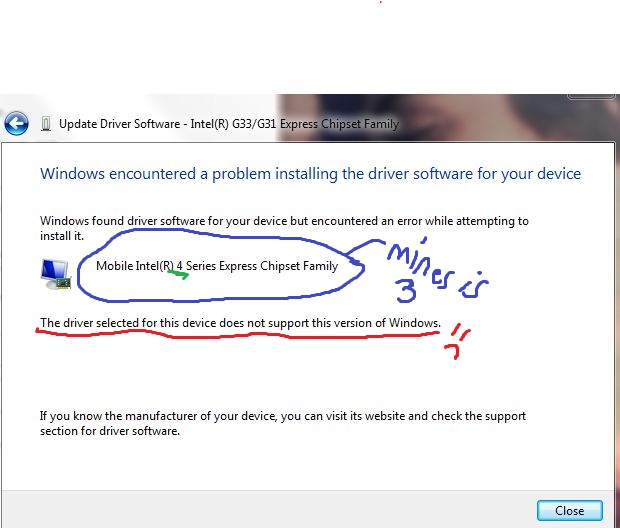Go back with the blue arrow button
The width and height of the screenshot is (620, 528).
16,123
